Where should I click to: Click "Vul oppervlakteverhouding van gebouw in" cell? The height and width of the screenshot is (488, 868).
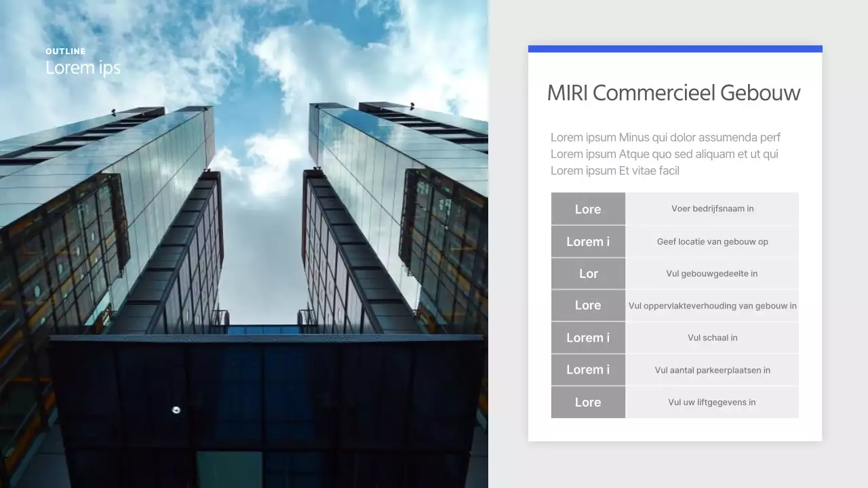click(x=712, y=306)
